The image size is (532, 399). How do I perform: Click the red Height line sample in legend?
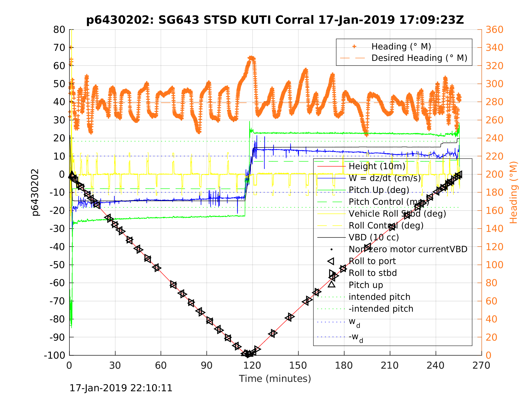[x=331, y=166]
